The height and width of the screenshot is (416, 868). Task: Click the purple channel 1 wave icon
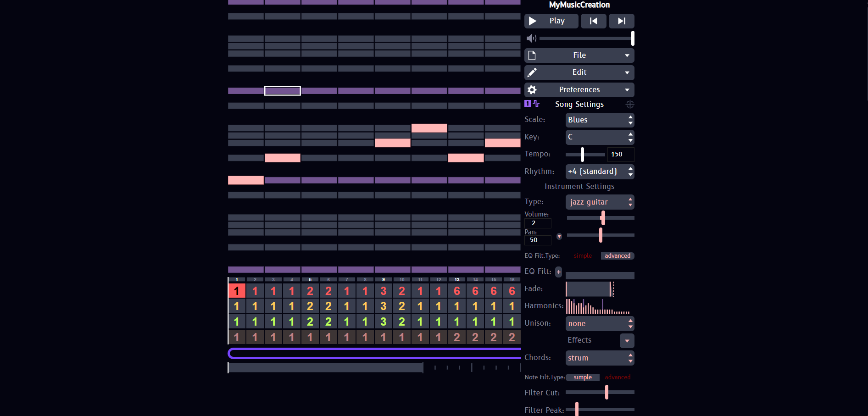[x=532, y=104]
